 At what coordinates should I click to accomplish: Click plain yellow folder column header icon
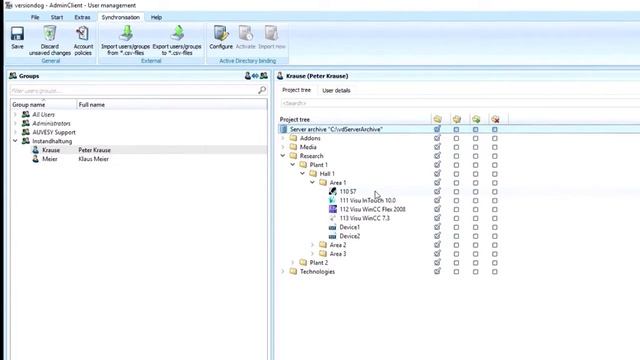coord(437,119)
